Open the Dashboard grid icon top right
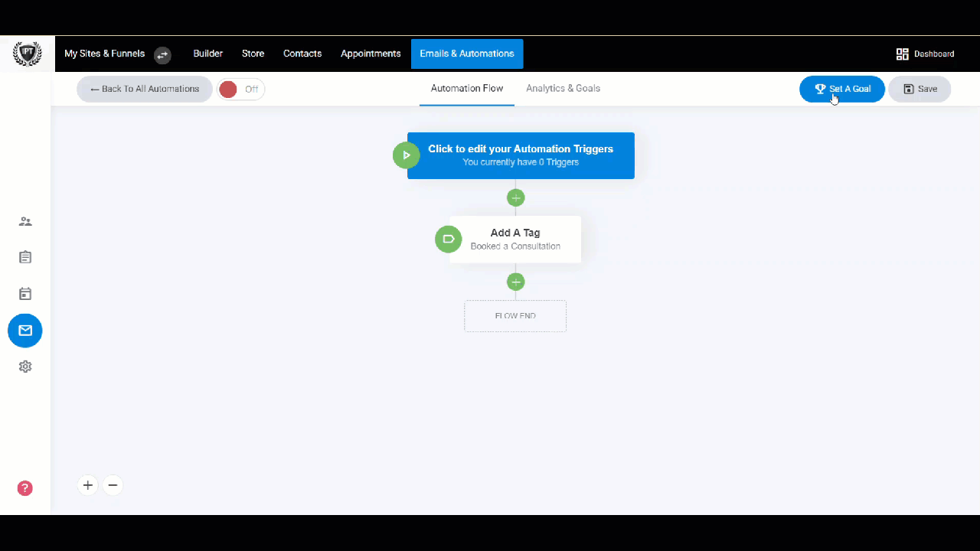The width and height of the screenshot is (980, 551). click(902, 54)
